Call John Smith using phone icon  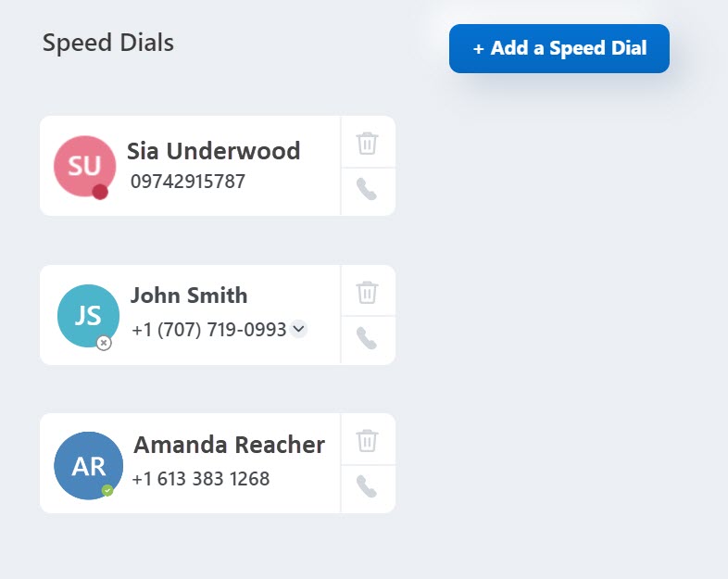pyautogui.click(x=368, y=339)
